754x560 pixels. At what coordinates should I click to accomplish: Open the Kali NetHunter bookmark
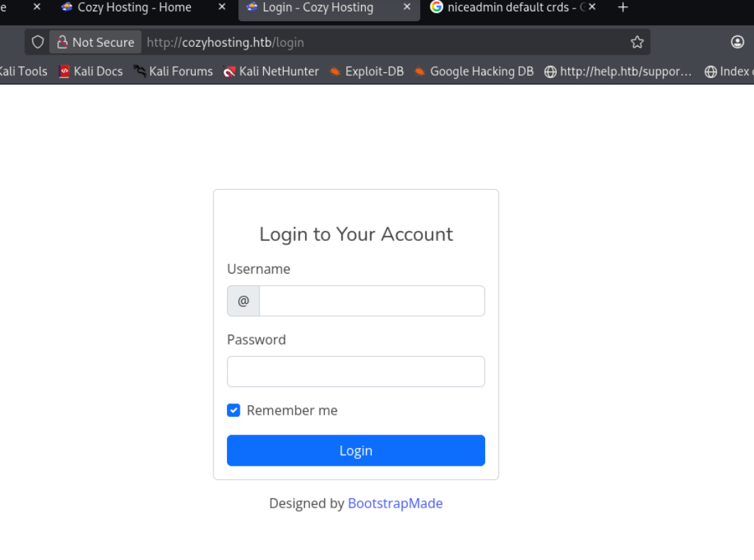point(271,71)
